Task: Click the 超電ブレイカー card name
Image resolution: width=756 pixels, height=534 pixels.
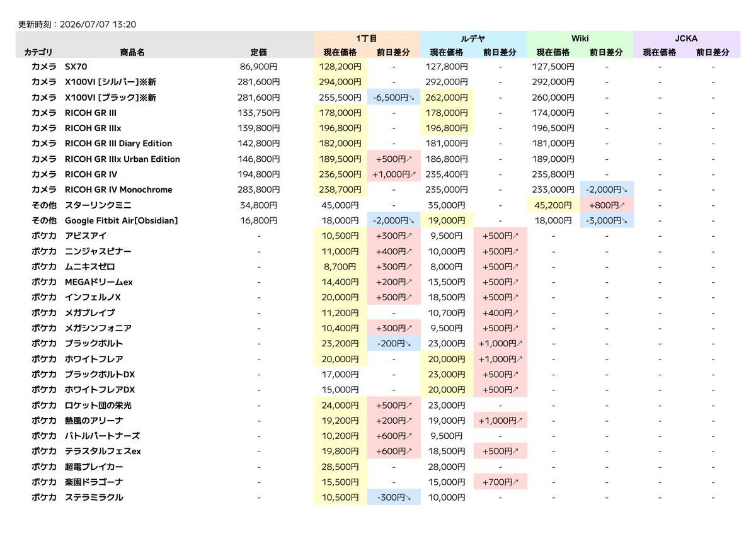Action: [94, 467]
